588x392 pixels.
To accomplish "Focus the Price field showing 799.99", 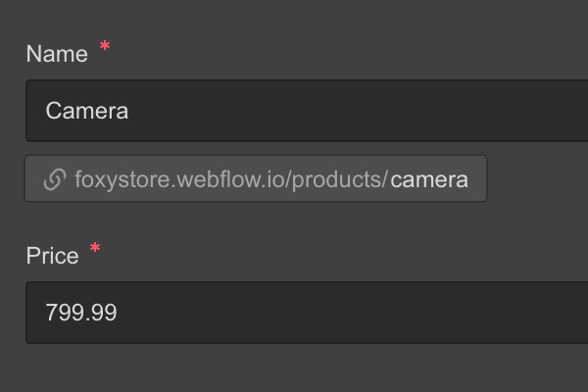I will click(307, 313).
